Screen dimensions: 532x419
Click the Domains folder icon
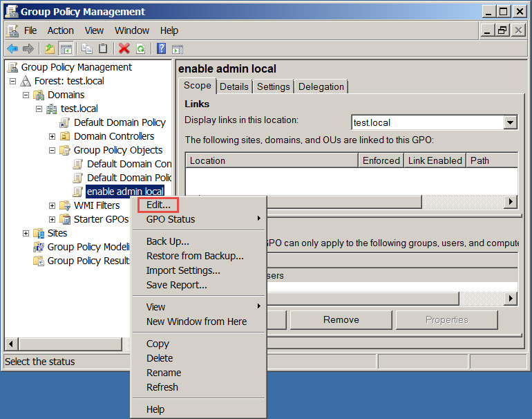tap(39, 95)
